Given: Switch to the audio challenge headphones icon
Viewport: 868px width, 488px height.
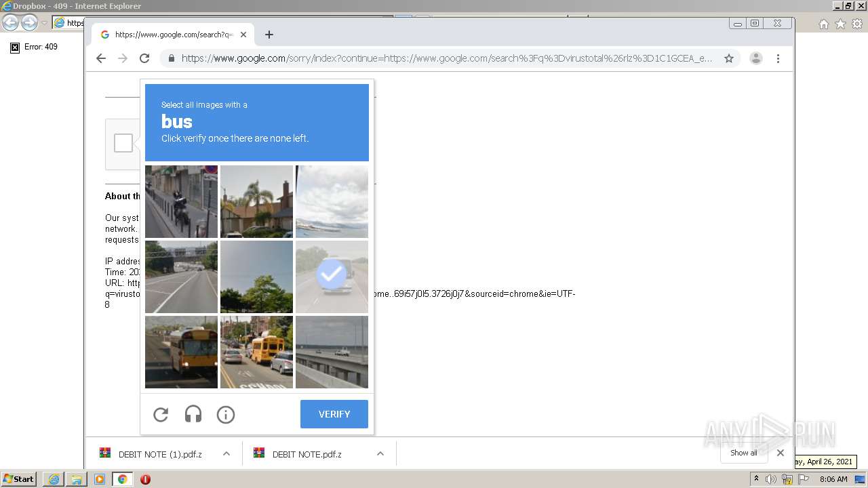Looking at the screenshot, I should (193, 414).
